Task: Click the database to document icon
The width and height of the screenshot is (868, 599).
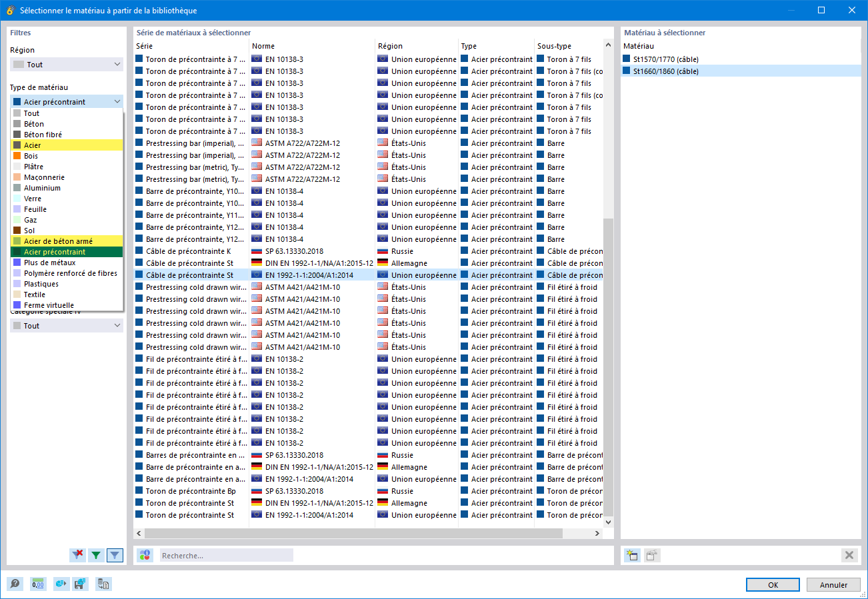Action: [103, 584]
